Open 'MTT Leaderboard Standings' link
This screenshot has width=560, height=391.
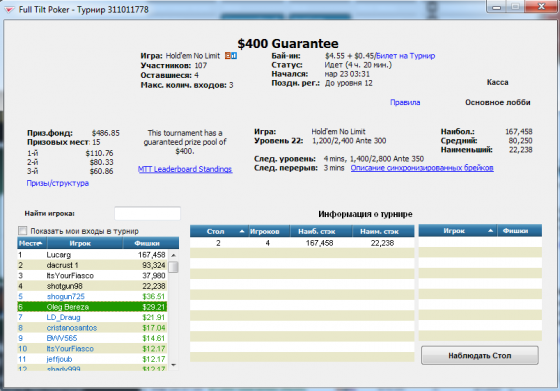185,169
